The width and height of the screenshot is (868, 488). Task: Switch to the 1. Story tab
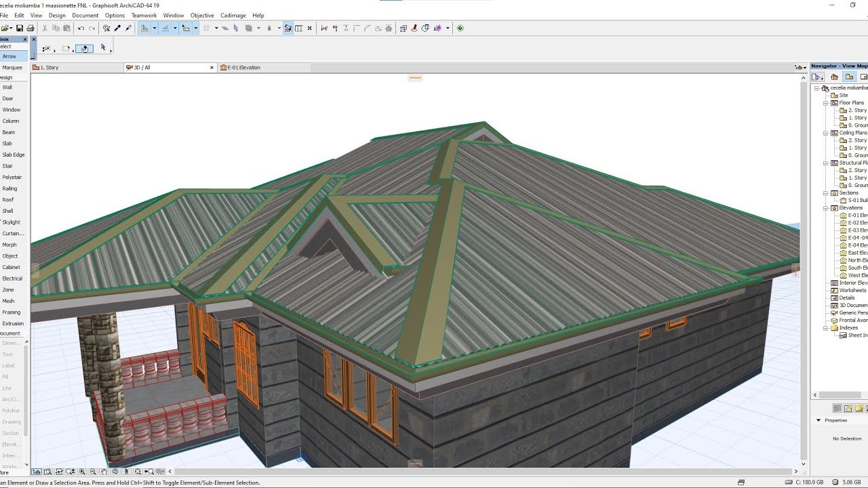(76, 68)
